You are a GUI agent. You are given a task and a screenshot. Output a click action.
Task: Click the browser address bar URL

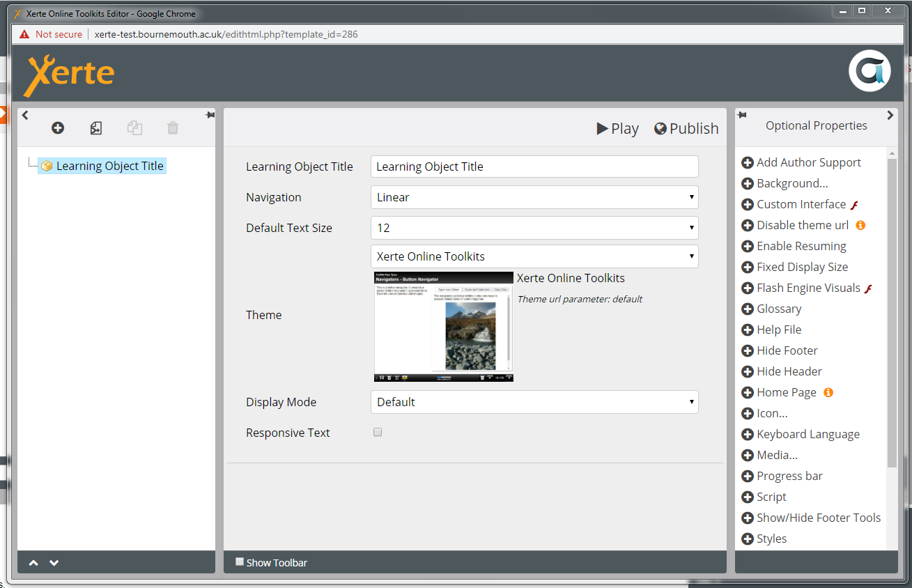click(226, 34)
